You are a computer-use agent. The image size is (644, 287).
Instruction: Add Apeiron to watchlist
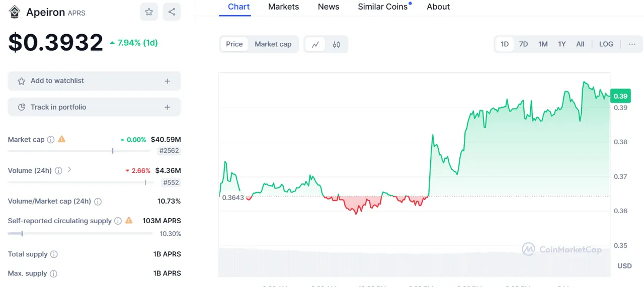(x=94, y=81)
